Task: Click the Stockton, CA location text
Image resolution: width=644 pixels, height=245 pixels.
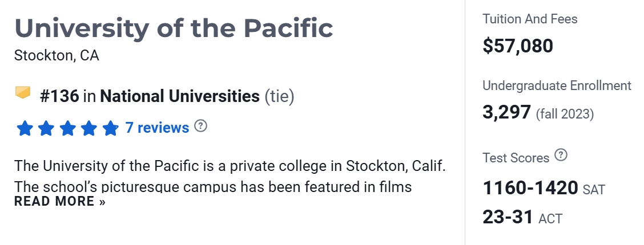Action: tap(57, 56)
